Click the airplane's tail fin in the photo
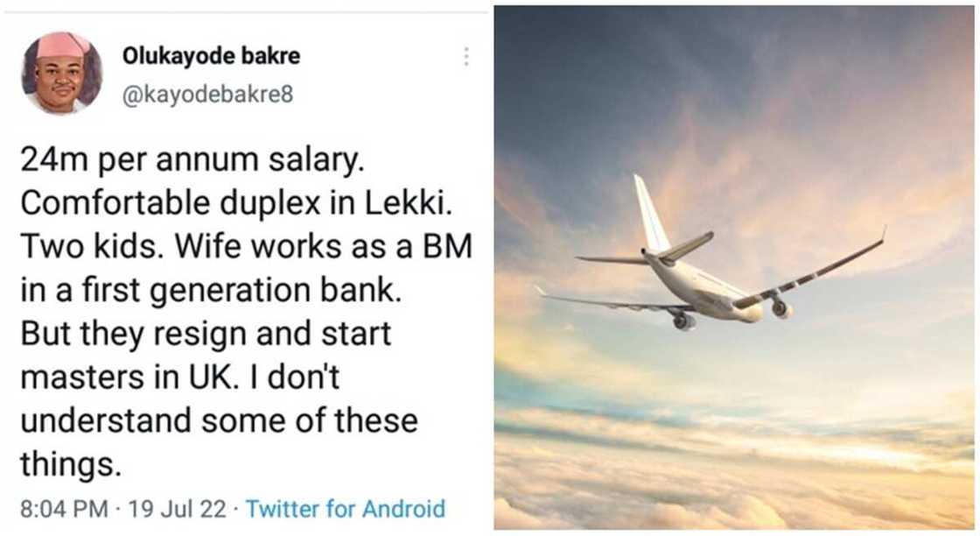Viewport: 980px width, 536px height. pyautogui.click(x=650, y=213)
